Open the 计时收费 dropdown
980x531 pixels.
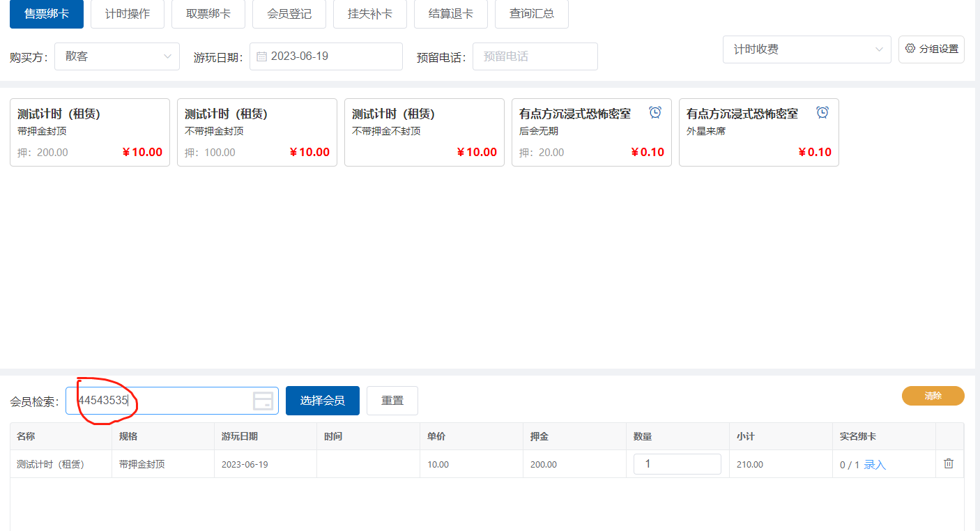[x=806, y=49]
